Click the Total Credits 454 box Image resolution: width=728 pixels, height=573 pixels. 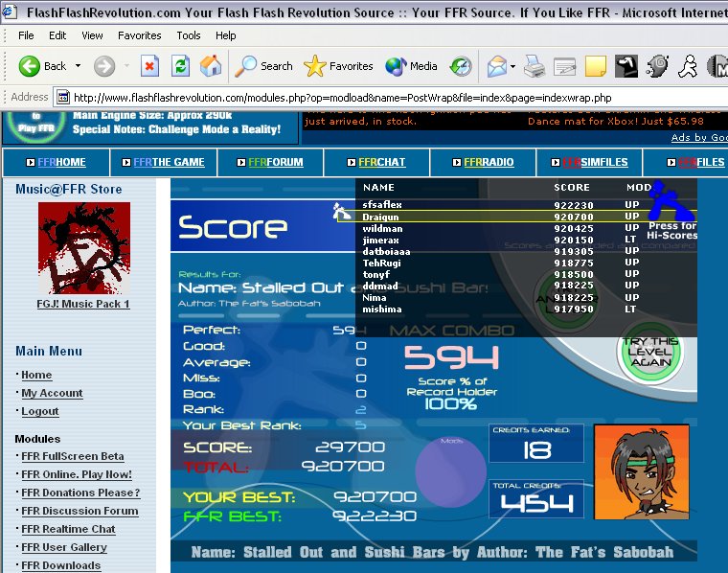536,498
